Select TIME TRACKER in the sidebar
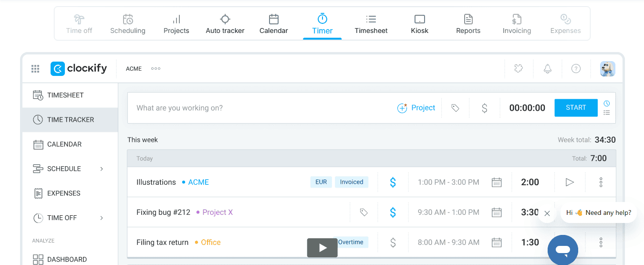Image resolution: width=644 pixels, height=265 pixels. pos(70,120)
